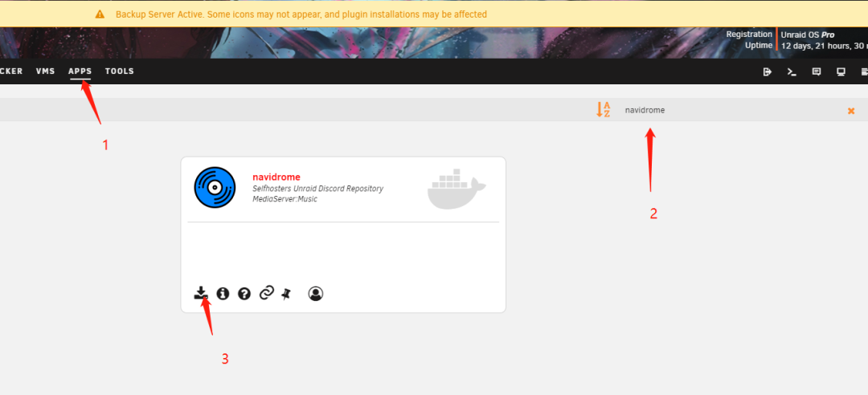Open the TOOLS tab

120,71
